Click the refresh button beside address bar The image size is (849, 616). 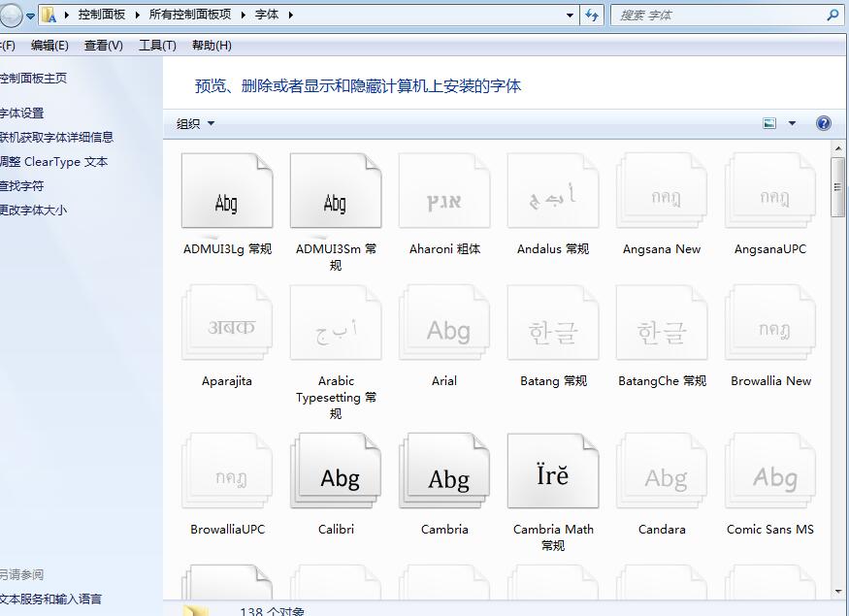click(592, 15)
